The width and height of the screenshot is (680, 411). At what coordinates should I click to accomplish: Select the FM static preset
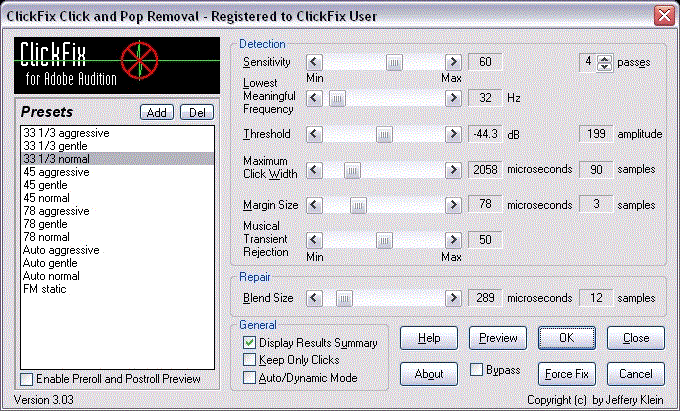click(118, 289)
